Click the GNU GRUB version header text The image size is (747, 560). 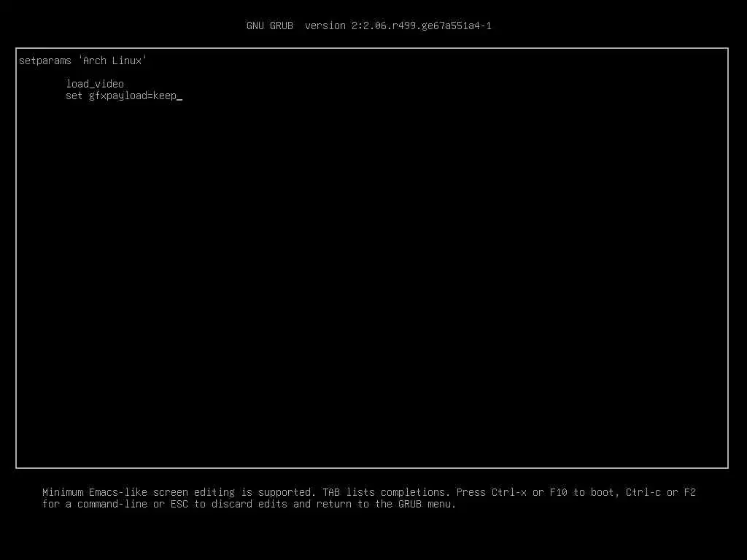point(368,26)
